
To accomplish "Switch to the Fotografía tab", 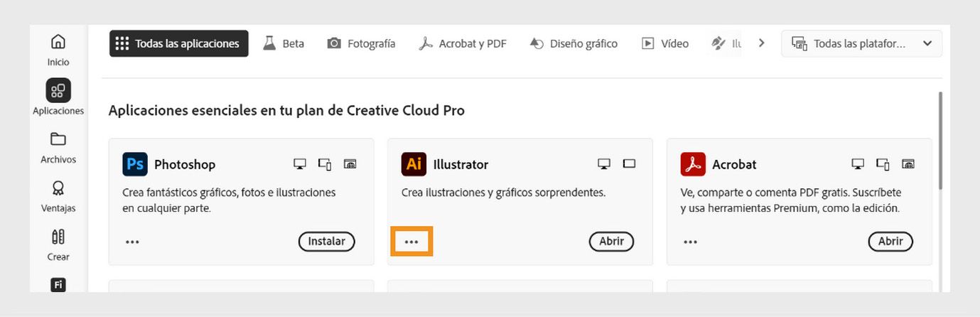I will pos(361,43).
